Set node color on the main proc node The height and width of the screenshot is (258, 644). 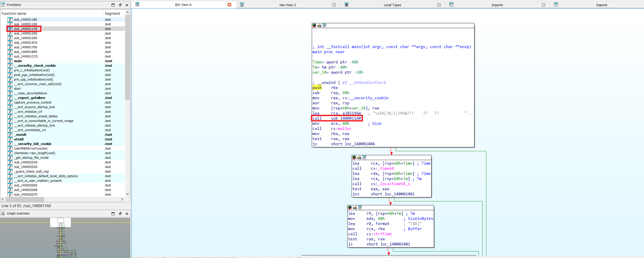coord(314,26)
